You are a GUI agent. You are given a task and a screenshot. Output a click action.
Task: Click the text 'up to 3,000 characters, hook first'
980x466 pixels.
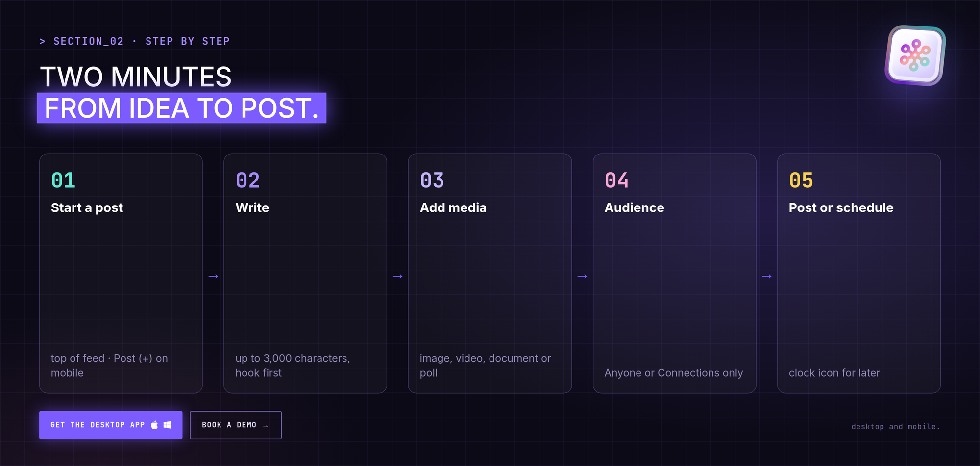pyautogui.click(x=293, y=365)
